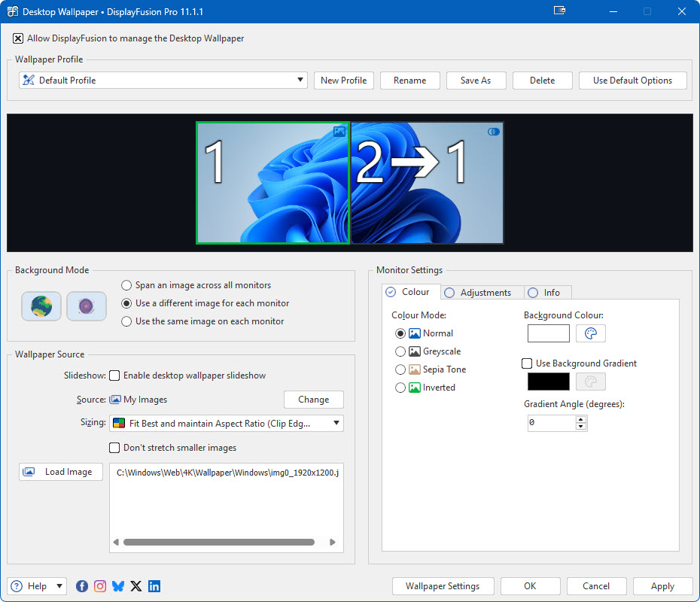
Task: Click the Wallpaper Settings button
Action: [x=443, y=586]
